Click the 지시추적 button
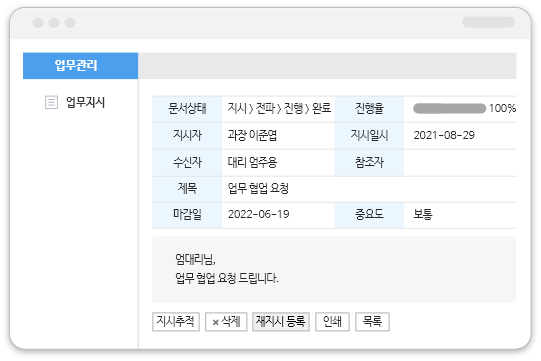 click(x=176, y=322)
